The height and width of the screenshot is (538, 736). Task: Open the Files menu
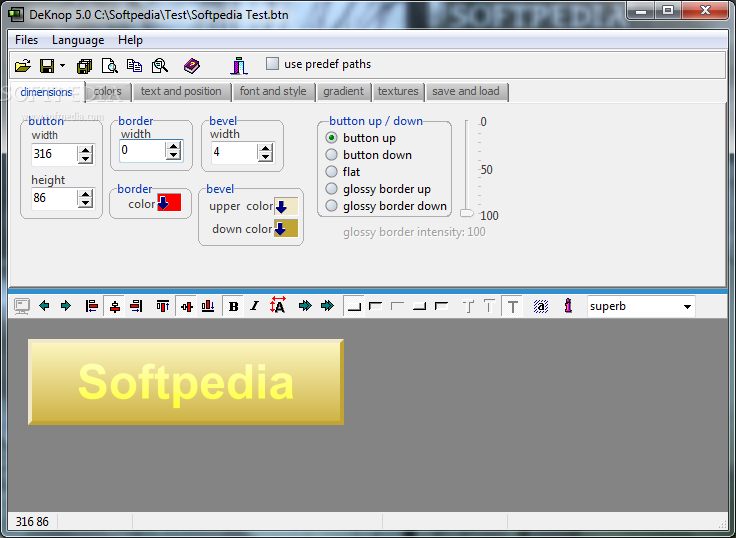click(26, 40)
